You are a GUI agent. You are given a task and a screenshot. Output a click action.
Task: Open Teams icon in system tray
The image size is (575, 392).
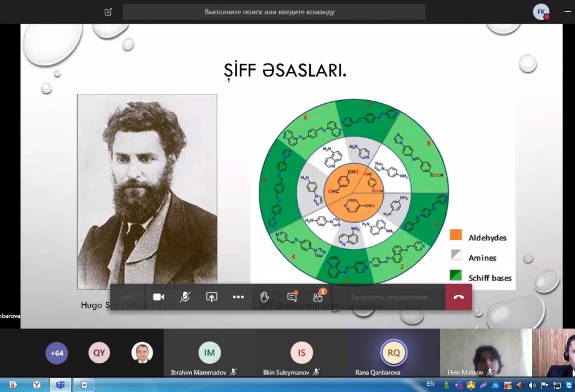459,385
